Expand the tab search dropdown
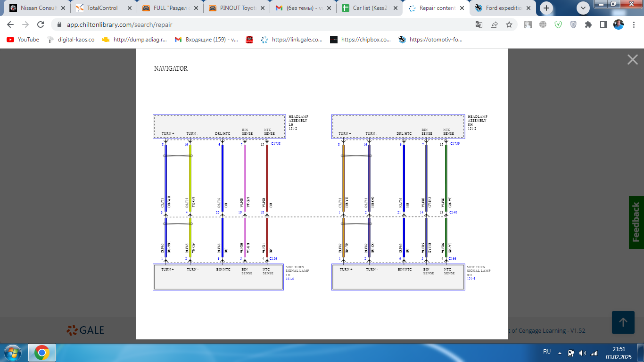 (x=583, y=8)
